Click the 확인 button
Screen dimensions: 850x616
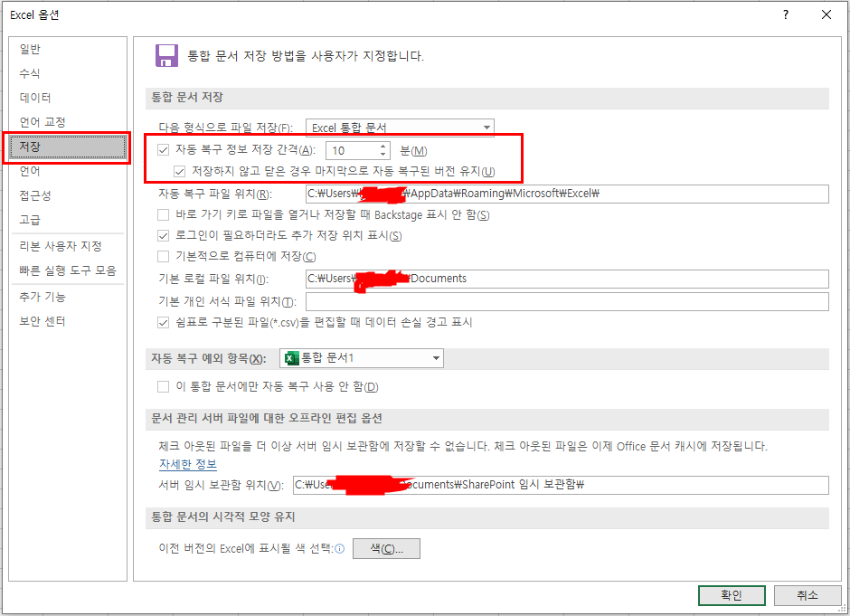click(x=732, y=595)
